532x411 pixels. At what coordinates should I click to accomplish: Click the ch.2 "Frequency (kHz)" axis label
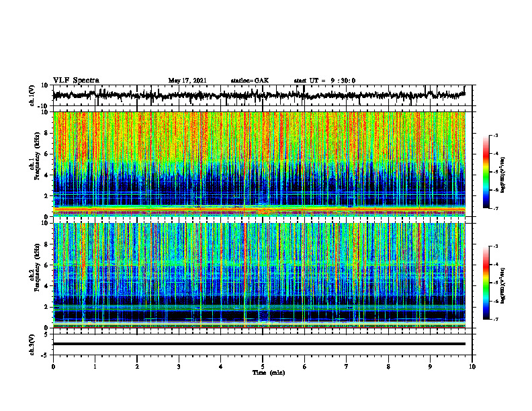click(37, 267)
